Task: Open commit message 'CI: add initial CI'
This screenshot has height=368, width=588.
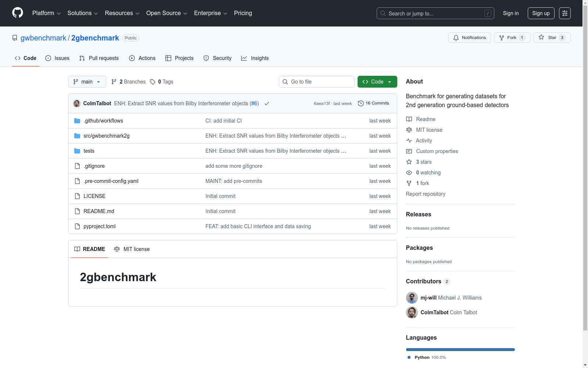Action: pos(223,121)
